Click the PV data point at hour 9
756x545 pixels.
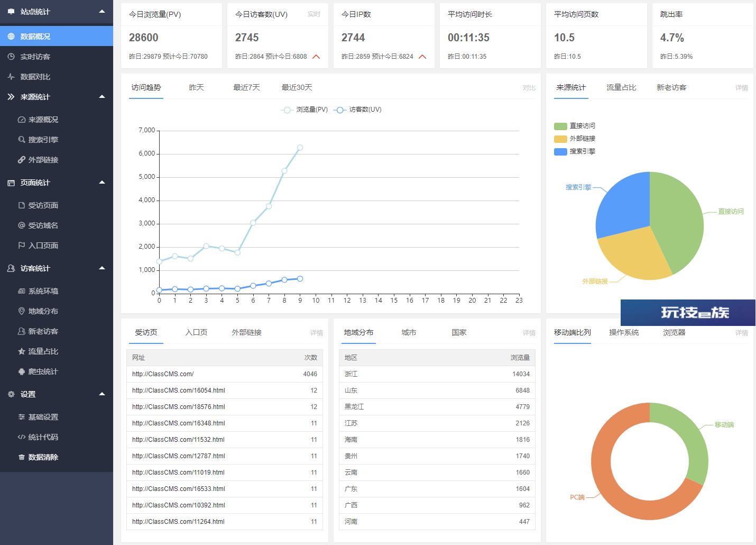(x=300, y=148)
